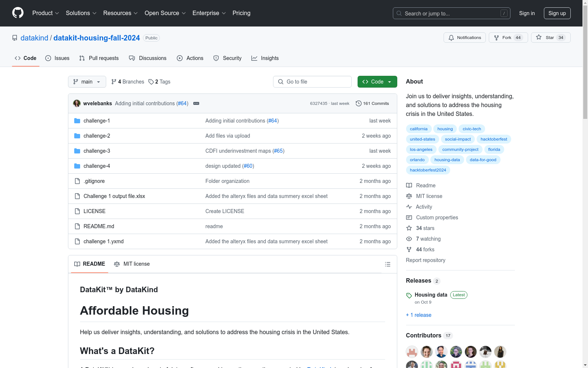The width and height of the screenshot is (588, 368).
Task: Go to the Discussions tab
Action: click(148, 58)
